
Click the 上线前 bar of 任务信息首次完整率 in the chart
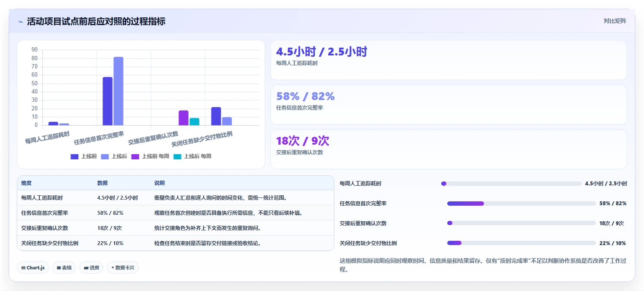coord(107,101)
